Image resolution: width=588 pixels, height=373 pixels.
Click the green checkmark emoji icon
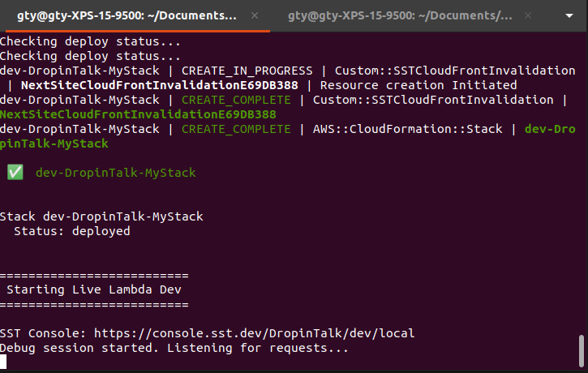[15, 173]
